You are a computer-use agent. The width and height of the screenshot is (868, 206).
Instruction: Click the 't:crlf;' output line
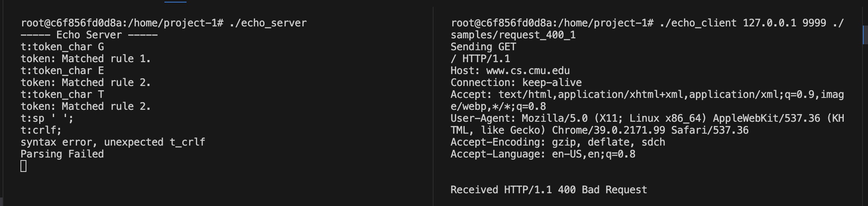pyautogui.click(x=41, y=130)
